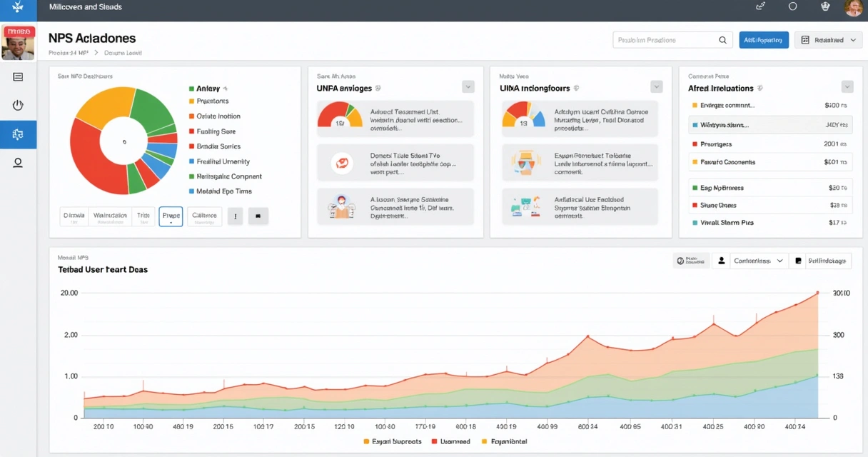The image size is (868, 457).
Task: Click the Fualting Sore legend entry
Action: tap(211, 131)
